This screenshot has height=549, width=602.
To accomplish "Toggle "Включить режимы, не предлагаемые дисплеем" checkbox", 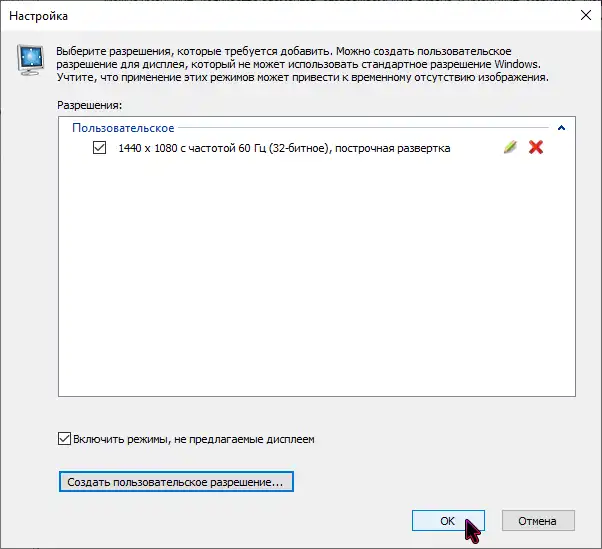I will pos(65,438).
